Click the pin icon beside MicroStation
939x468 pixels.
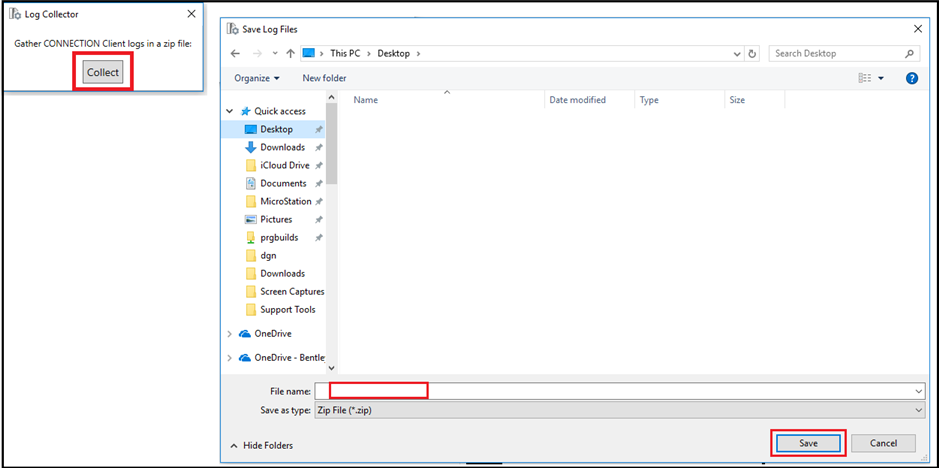[319, 202]
